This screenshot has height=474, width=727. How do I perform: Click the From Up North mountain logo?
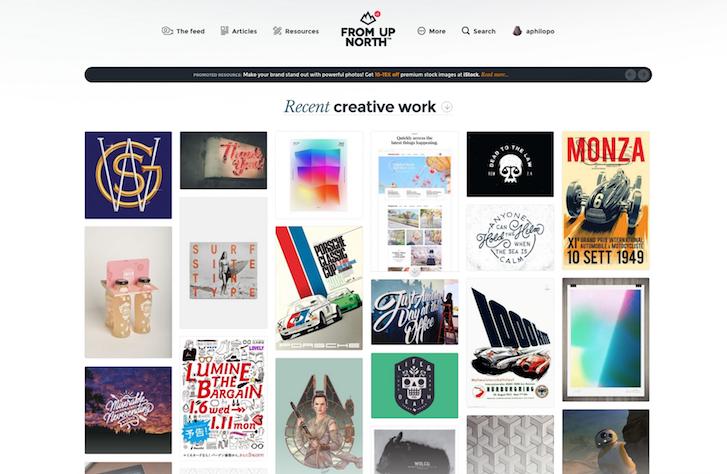(368, 19)
